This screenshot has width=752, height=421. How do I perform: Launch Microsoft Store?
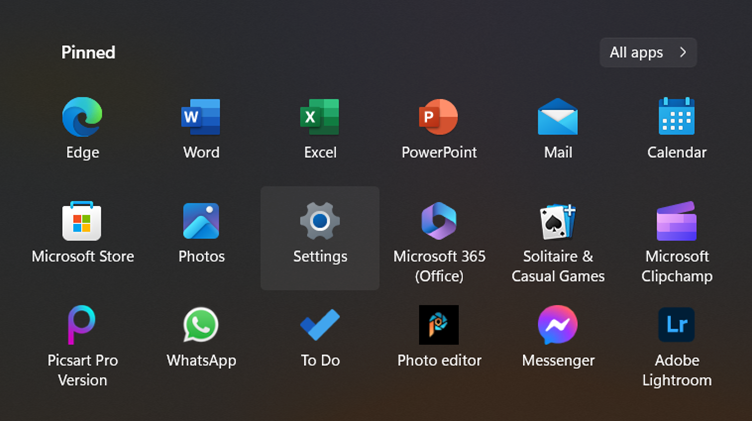82,221
